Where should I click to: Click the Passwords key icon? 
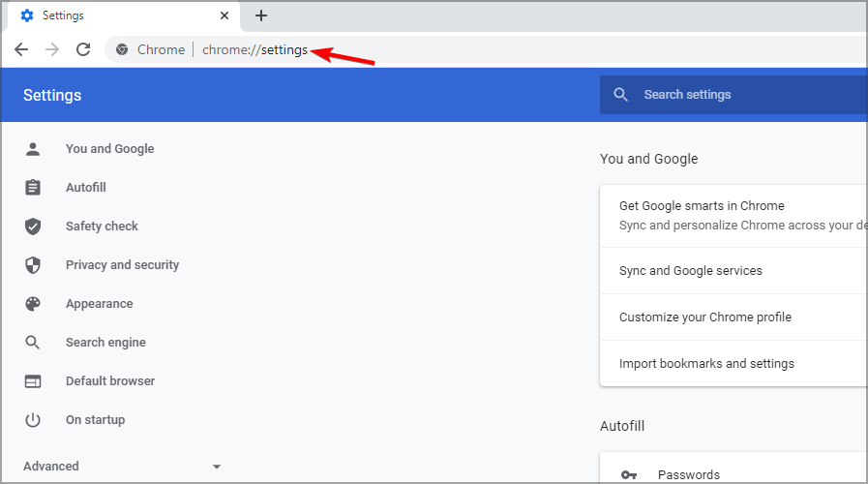[629, 475]
